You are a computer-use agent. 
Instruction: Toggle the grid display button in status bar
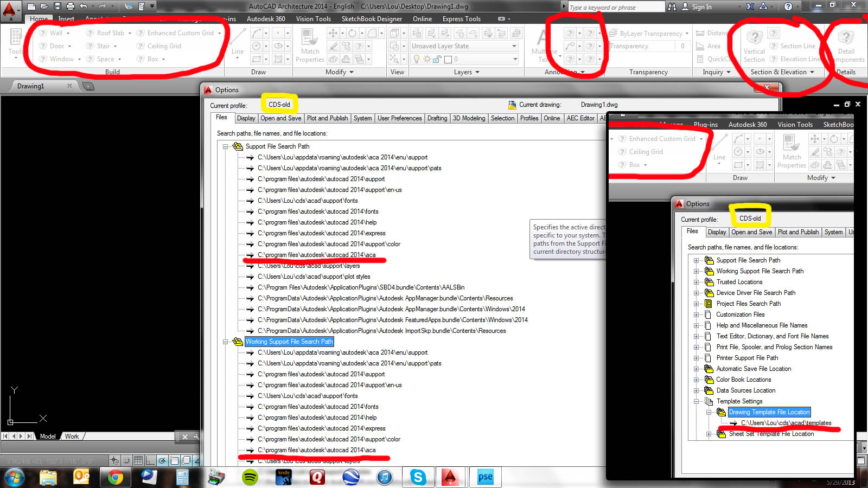[x=138, y=461]
